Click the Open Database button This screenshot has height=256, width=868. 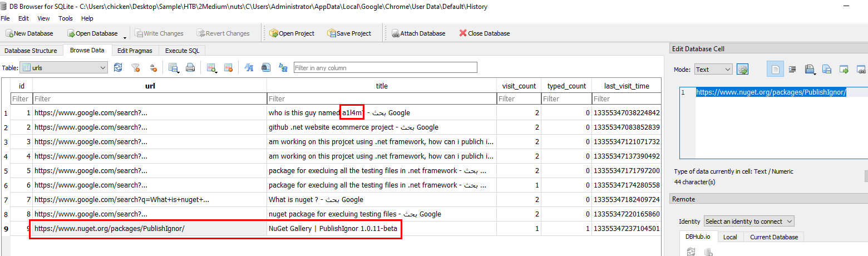pyautogui.click(x=92, y=33)
